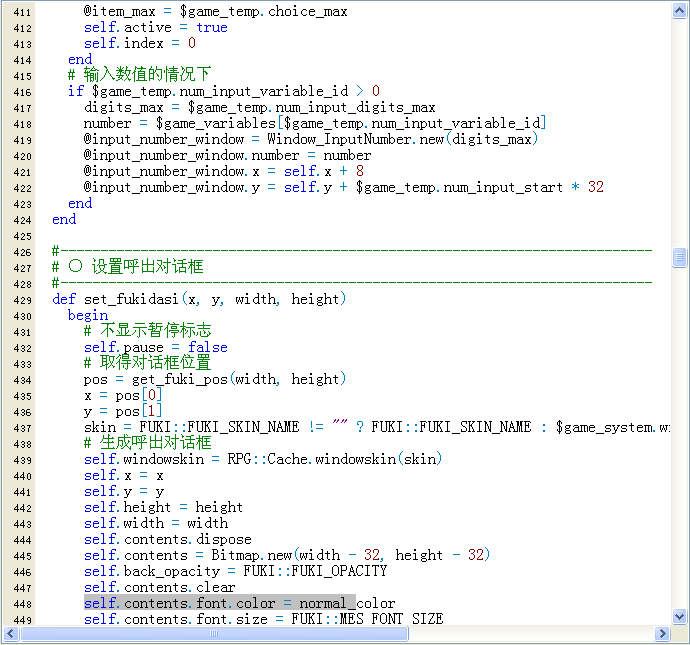Image resolution: width=690 pixels, height=645 pixels.
Task: Click 'def set_fukidasi(x, y, width, height)' line
Action: coord(199,299)
